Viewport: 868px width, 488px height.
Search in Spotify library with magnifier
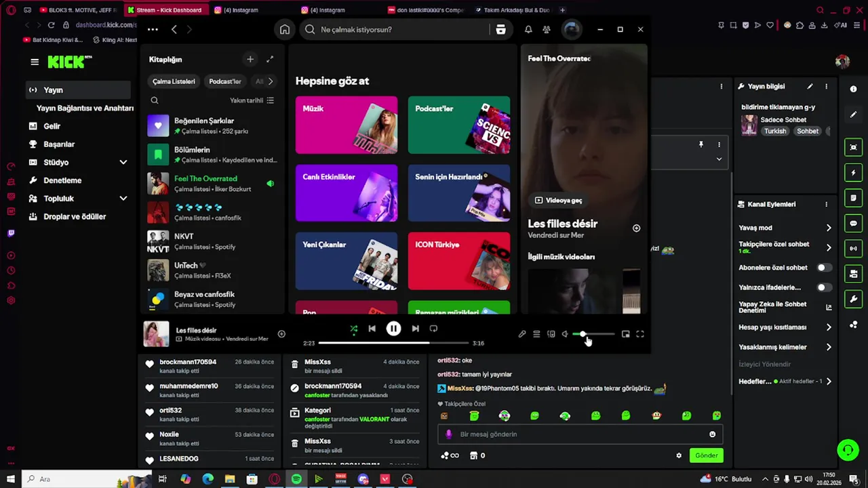coord(155,100)
